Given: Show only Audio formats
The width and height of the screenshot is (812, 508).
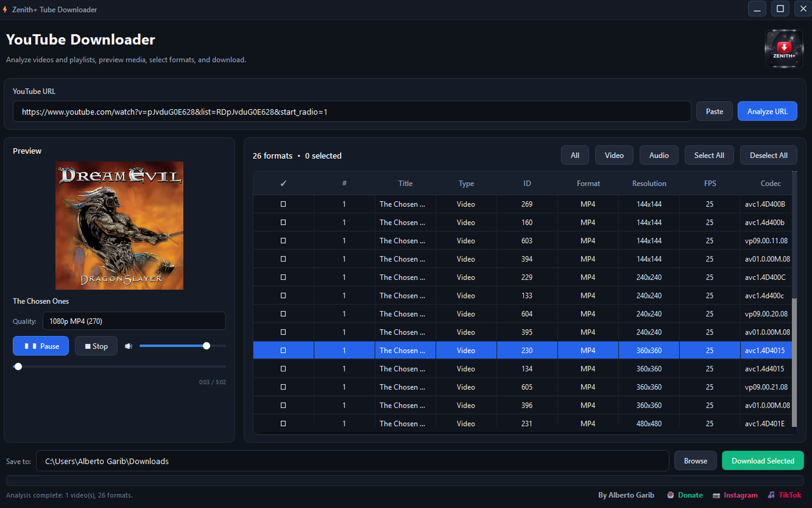Looking at the screenshot, I should coord(659,156).
